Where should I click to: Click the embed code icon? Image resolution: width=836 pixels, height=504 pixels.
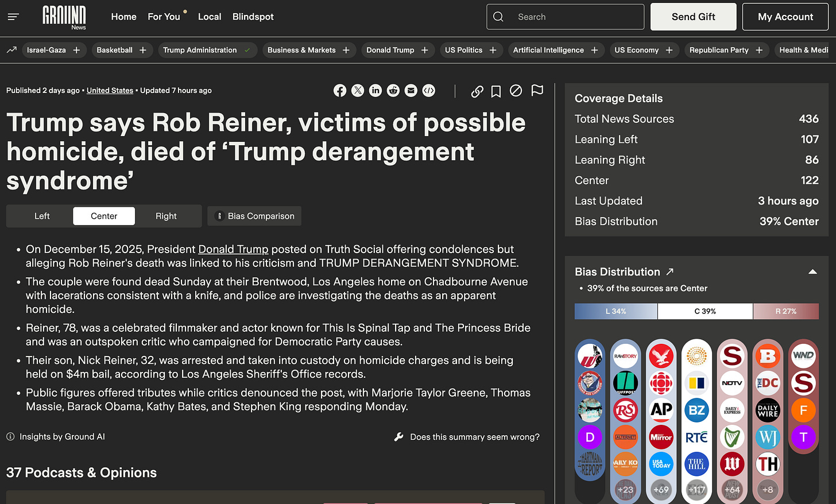tap(429, 91)
